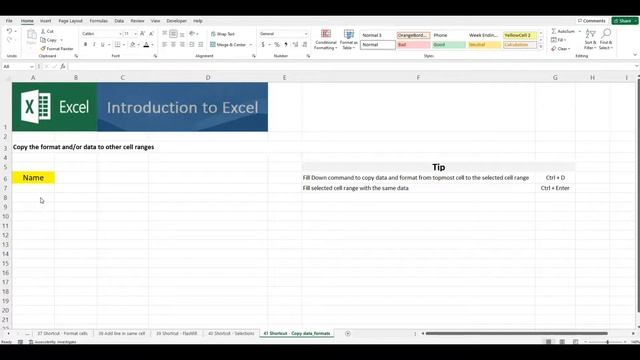Apply the Bad cell style

tap(413, 45)
